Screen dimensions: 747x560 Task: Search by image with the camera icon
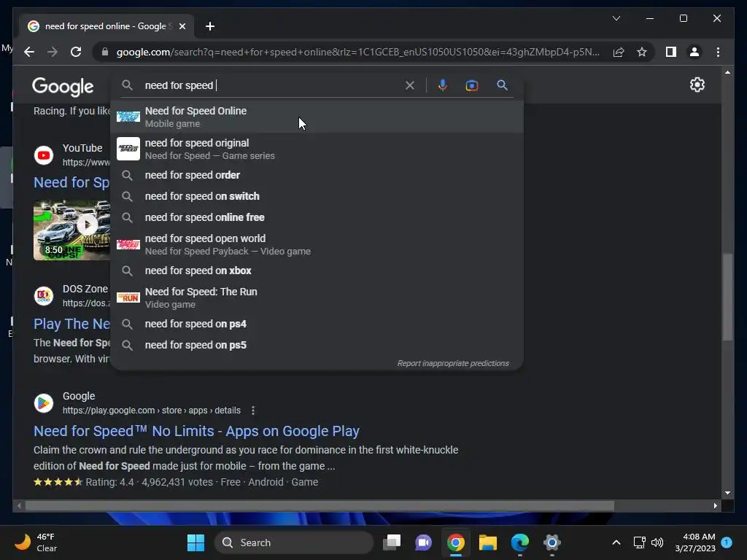coord(472,85)
